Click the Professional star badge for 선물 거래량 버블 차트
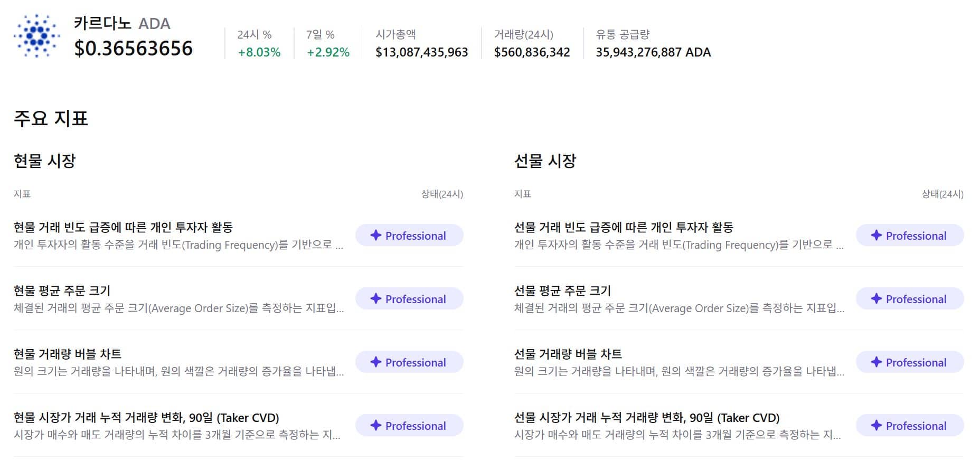Screen dimensions: 980x460 point(909,362)
